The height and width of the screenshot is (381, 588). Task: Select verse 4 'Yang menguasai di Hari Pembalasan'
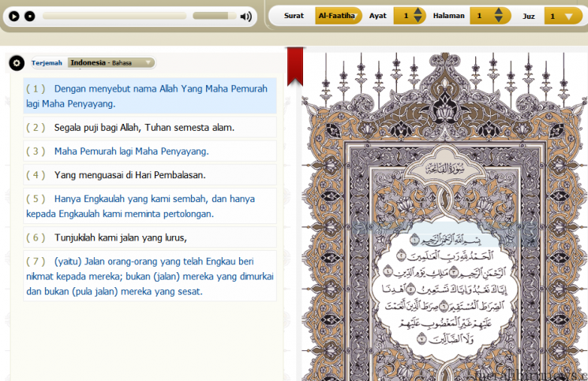coord(150,174)
